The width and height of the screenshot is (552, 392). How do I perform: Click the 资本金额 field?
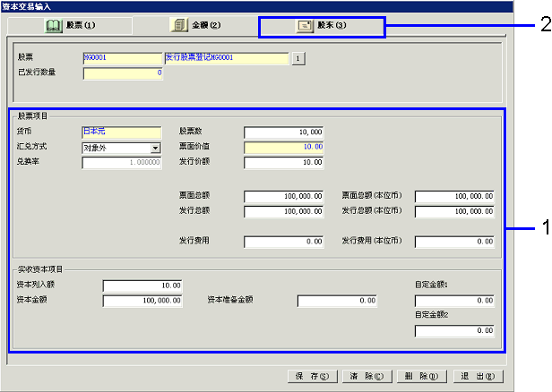coord(142,301)
